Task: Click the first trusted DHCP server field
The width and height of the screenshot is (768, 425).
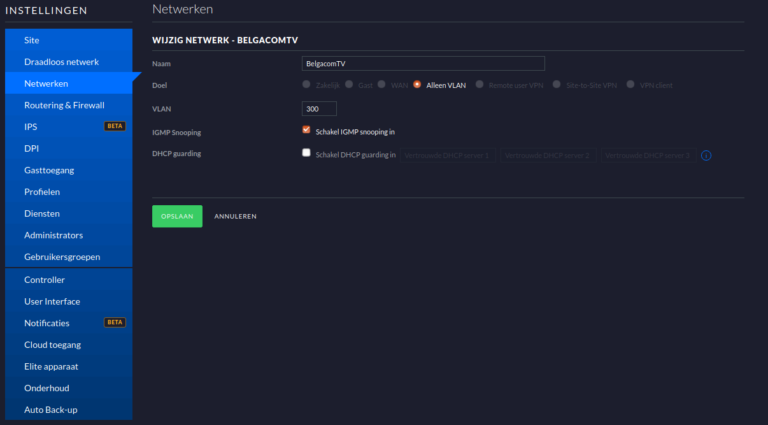Action: tap(450, 156)
